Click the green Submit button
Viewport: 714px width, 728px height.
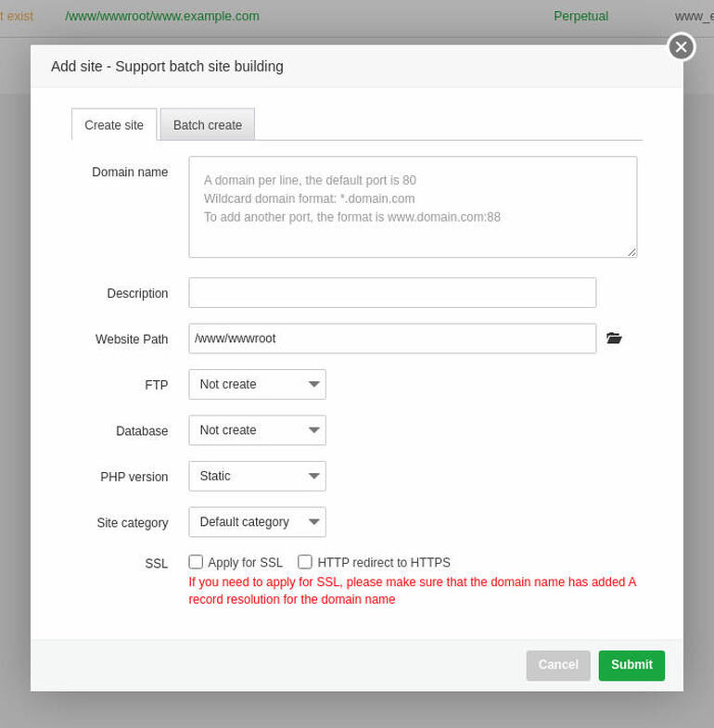(x=631, y=665)
